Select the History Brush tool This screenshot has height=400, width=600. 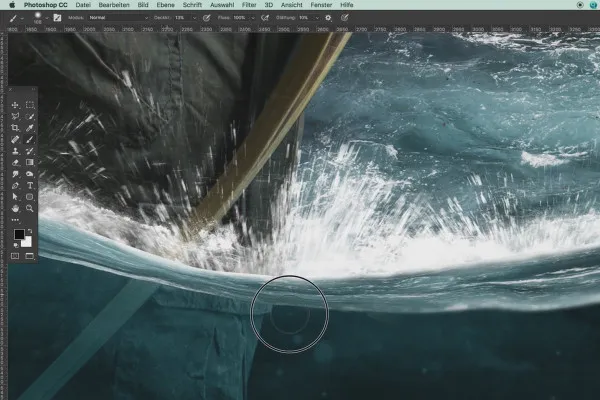[x=29, y=151]
